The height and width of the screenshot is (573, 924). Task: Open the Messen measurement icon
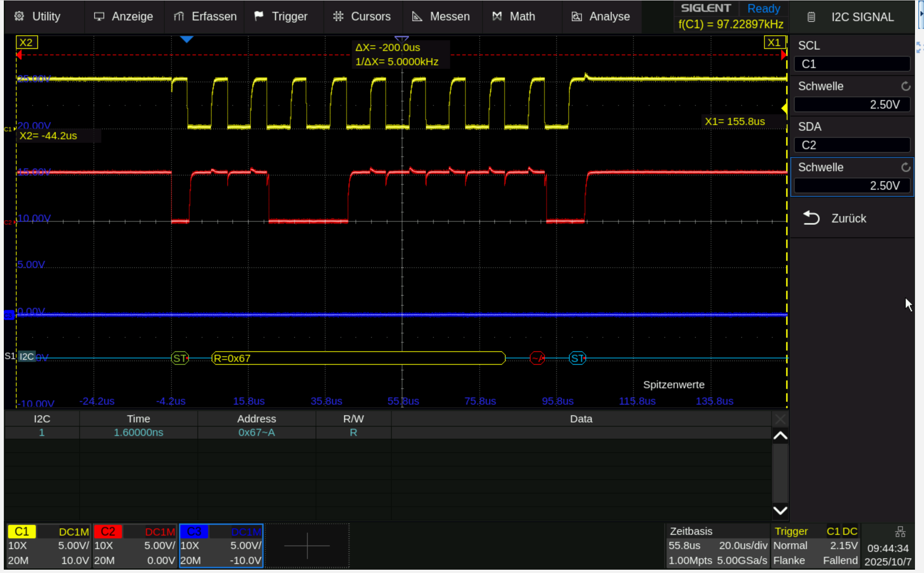[x=417, y=16]
